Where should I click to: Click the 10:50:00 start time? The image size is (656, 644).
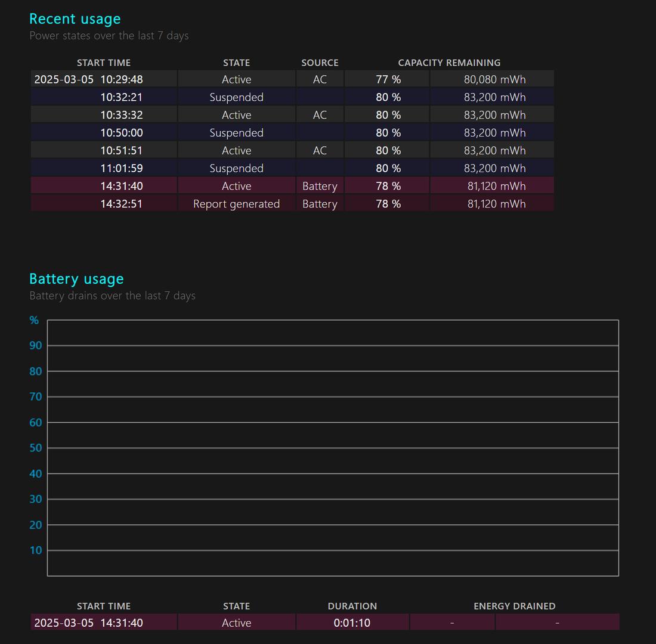click(x=121, y=132)
